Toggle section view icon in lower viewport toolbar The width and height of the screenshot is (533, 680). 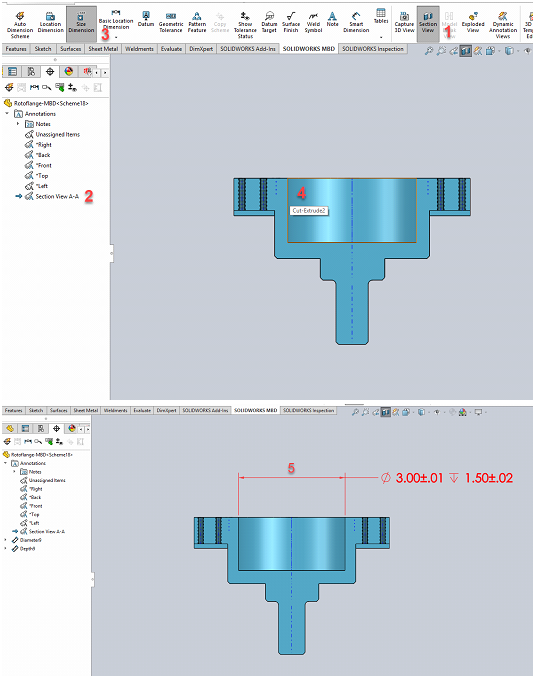click(385, 412)
